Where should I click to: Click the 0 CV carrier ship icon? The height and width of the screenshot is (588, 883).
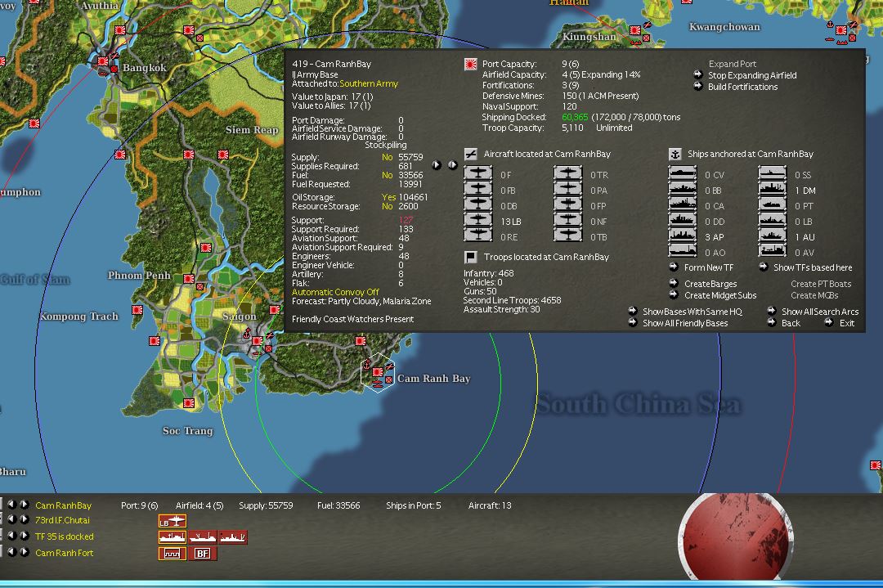(x=683, y=173)
